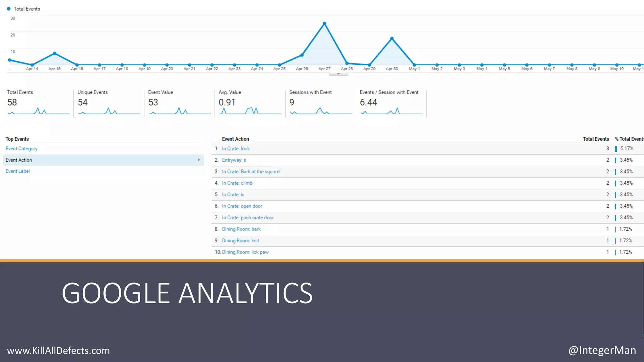Click the May 5 data point on chart
The width and height of the screenshot is (644, 362).
[x=504, y=65]
